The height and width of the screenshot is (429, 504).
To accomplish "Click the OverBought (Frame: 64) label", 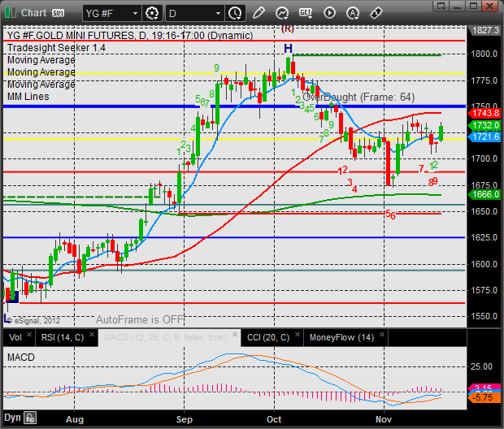I will [358, 97].
